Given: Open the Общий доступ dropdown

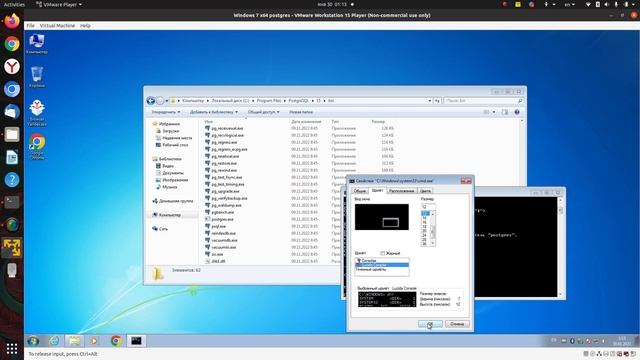Looking at the screenshot, I should (264, 112).
